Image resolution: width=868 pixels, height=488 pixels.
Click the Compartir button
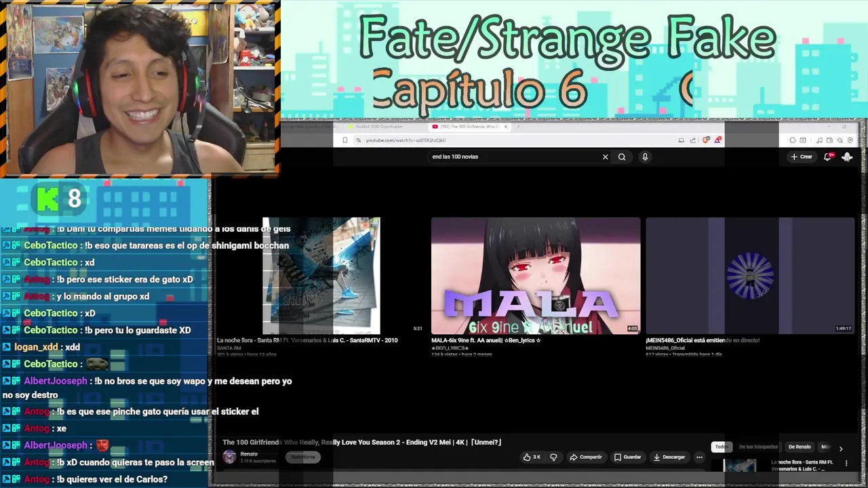click(586, 457)
